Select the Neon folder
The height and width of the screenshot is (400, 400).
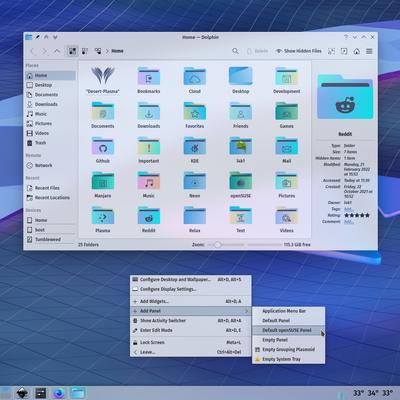[195, 181]
